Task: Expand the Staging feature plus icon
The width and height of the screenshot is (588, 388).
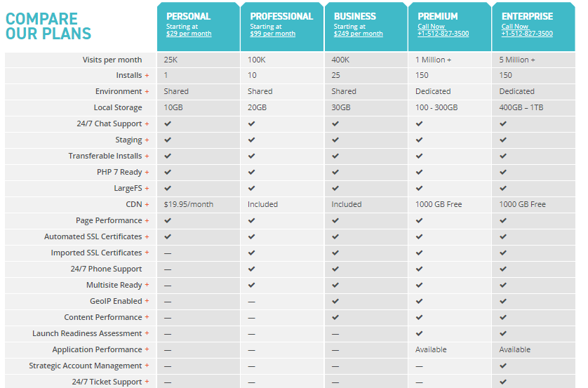Action: pyautogui.click(x=147, y=140)
